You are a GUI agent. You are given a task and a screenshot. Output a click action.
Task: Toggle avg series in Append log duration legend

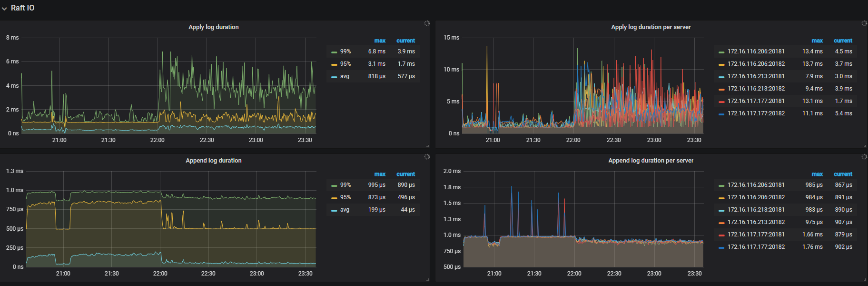pyautogui.click(x=345, y=210)
